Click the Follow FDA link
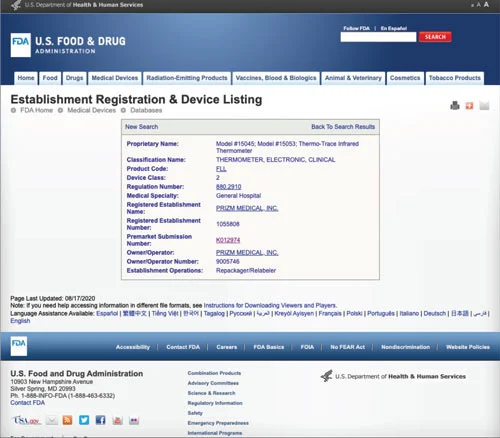The height and width of the screenshot is (438, 500). tap(356, 28)
